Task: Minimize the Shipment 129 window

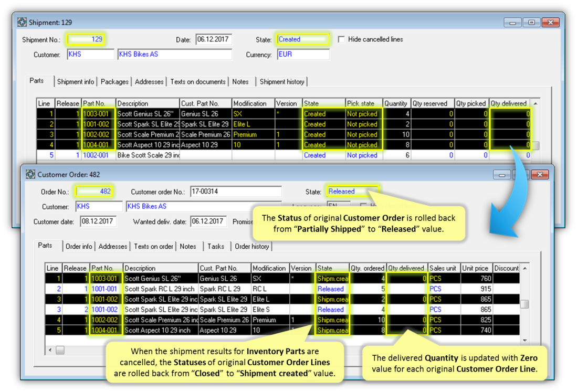Action: point(512,23)
